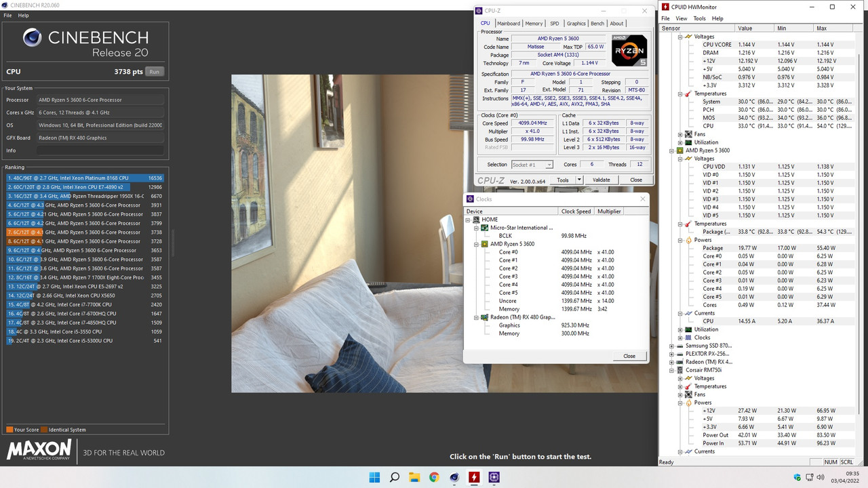Click Clock Speed column header in Clocks window

pyautogui.click(x=576, y=211)
